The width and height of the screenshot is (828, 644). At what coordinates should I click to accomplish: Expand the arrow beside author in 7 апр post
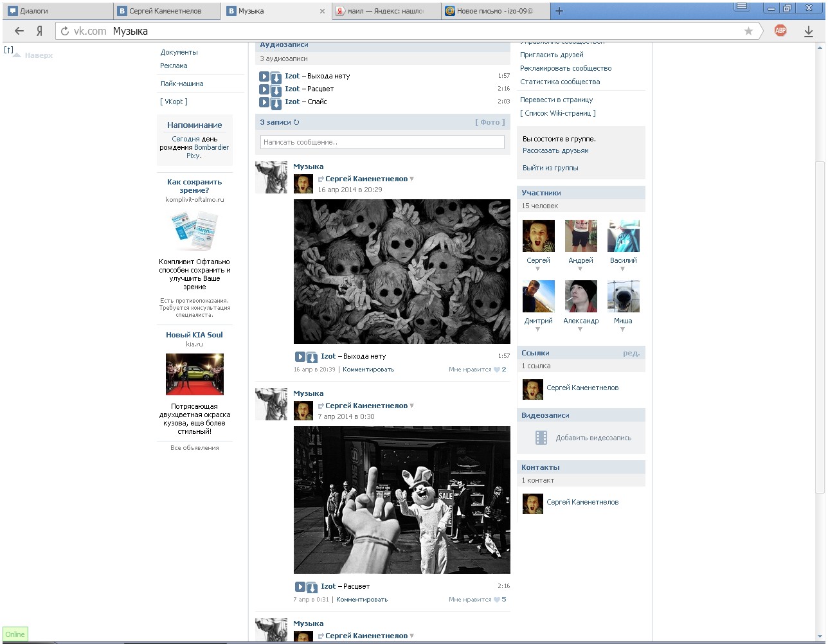[x=412, y=406]
